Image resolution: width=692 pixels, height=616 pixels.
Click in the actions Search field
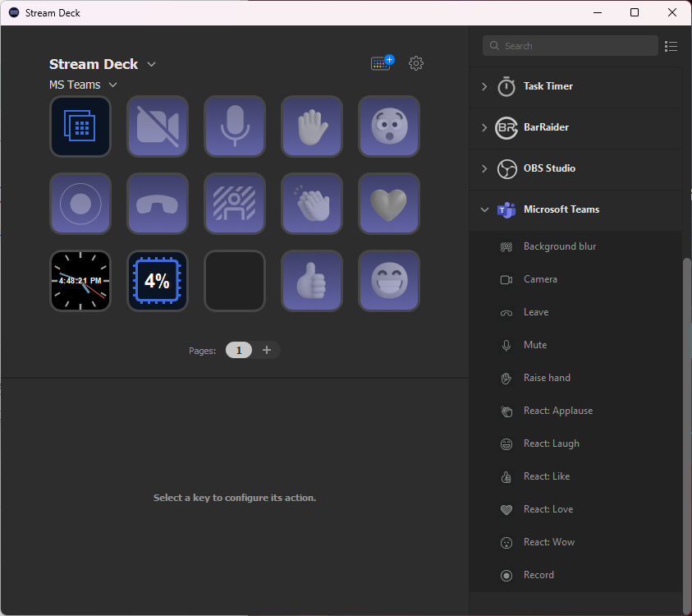pyautogui.click(x=571, y=46)
